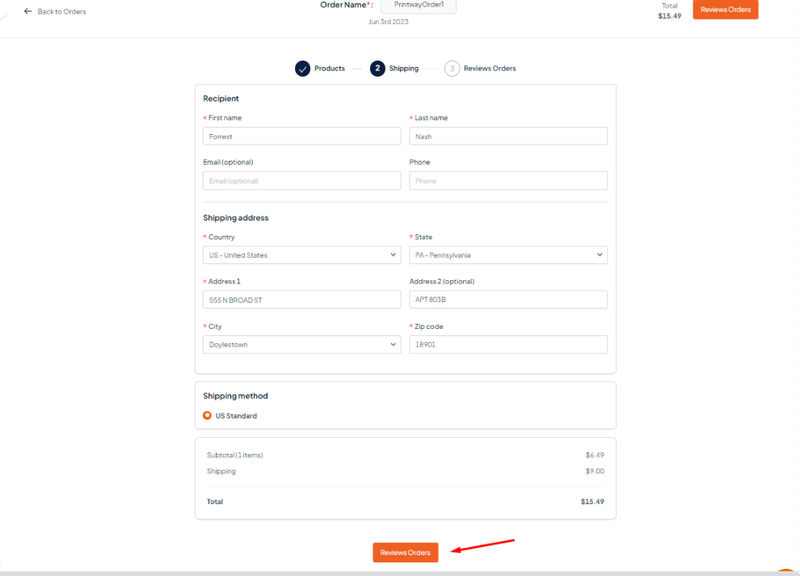Select the US Standard shipping radio button
800x576 pixels.
[207, 415]
